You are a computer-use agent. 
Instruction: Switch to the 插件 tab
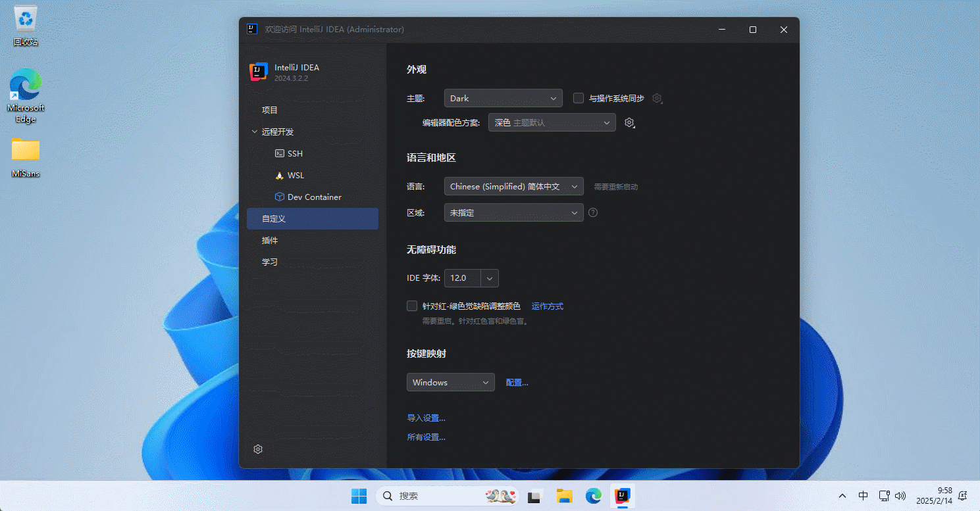pyautogui.click(x=270, y=240)
